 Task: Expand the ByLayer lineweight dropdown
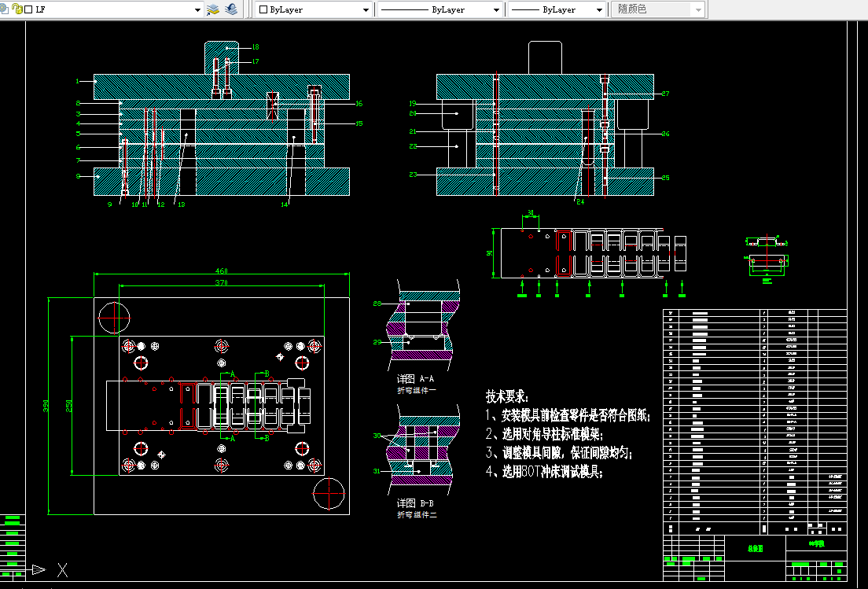coord(599,9)
